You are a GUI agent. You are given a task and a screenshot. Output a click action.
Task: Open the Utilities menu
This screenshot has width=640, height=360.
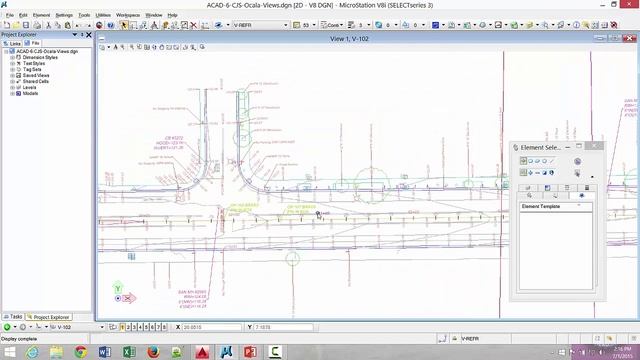point(103,15)
